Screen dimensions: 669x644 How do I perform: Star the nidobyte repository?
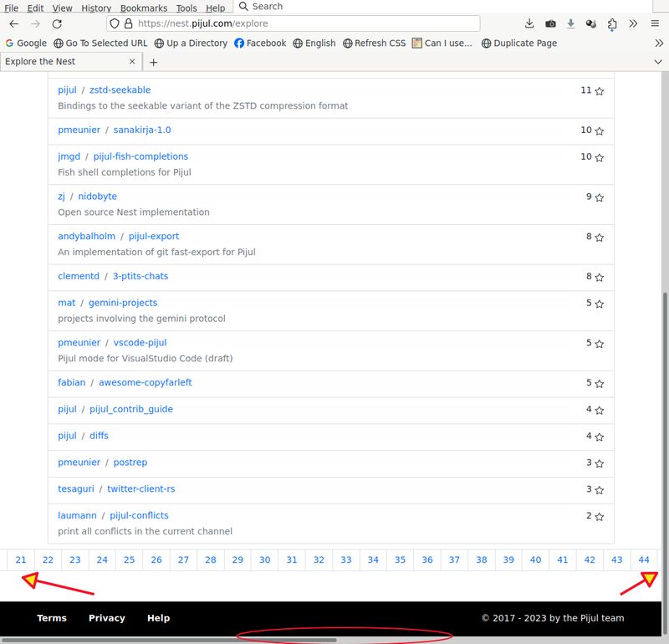[599, 197]
